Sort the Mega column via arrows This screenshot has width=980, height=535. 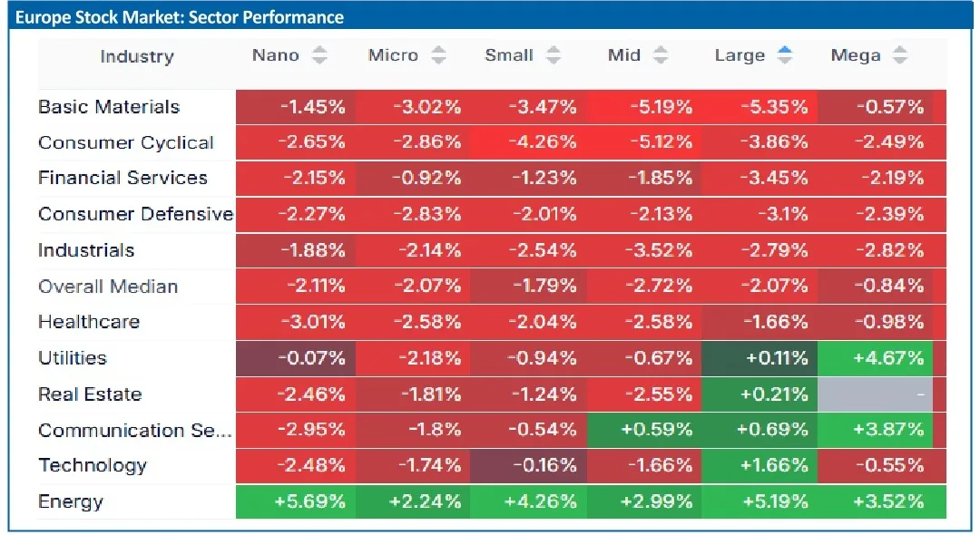[899, 56]
